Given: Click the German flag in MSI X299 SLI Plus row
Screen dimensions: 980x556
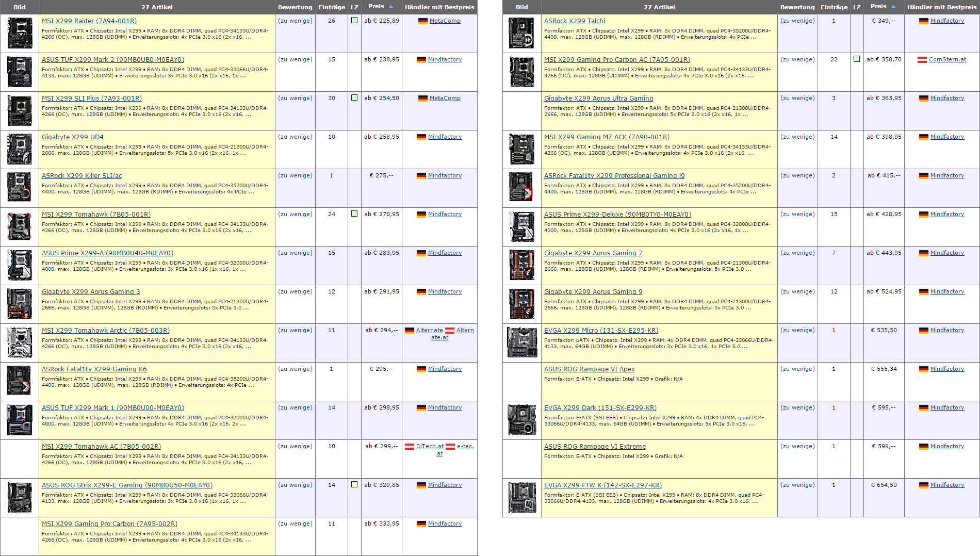Looking at the screenshot, I should pos(423,99).
